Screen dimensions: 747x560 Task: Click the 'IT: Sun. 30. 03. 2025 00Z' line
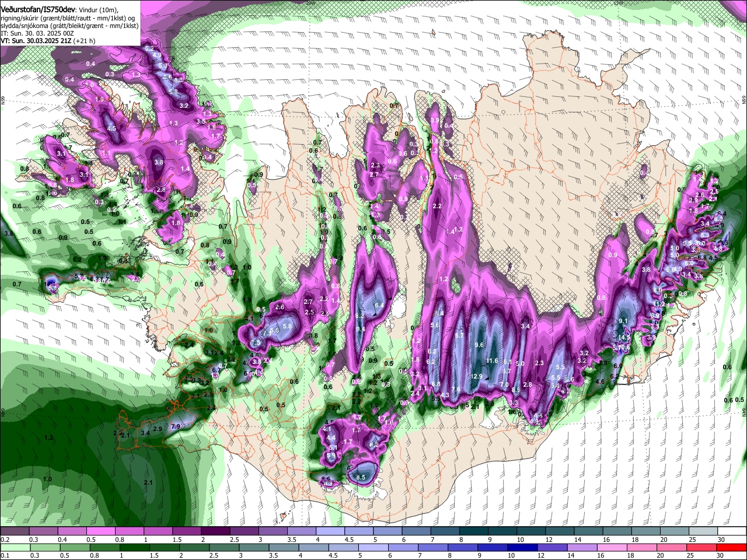[x=37, y=33]
